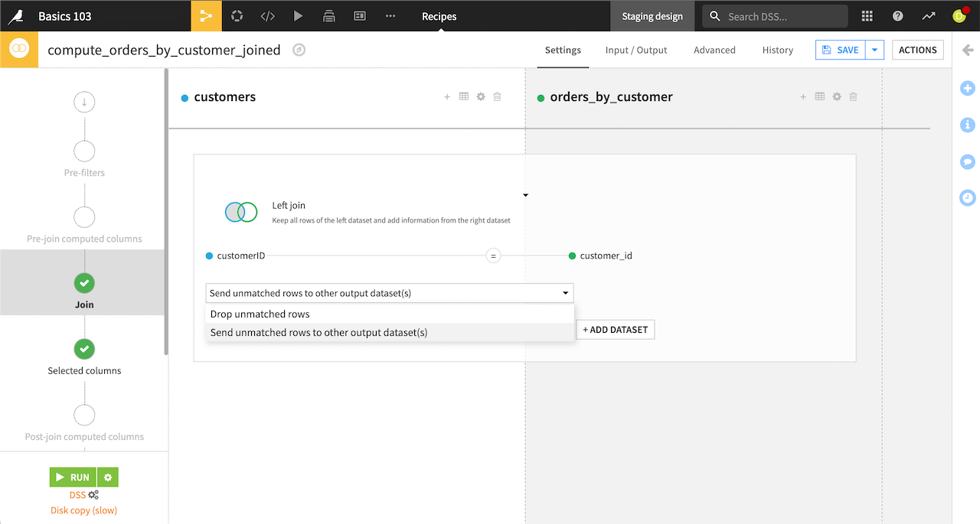Select 'Drop unmatched rows' option

[260, 314]
